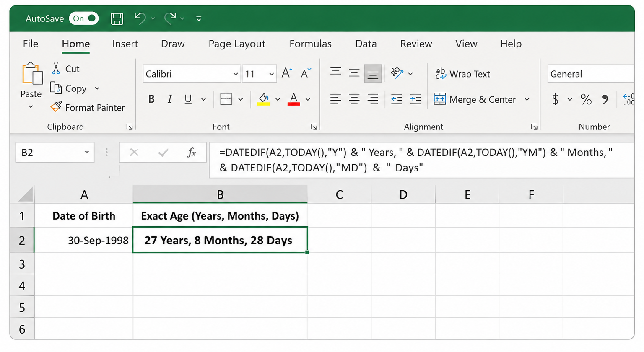Open the Undo history dropdown
The width and height of the screenshot is (644, 352).
[x=153, y=18]
